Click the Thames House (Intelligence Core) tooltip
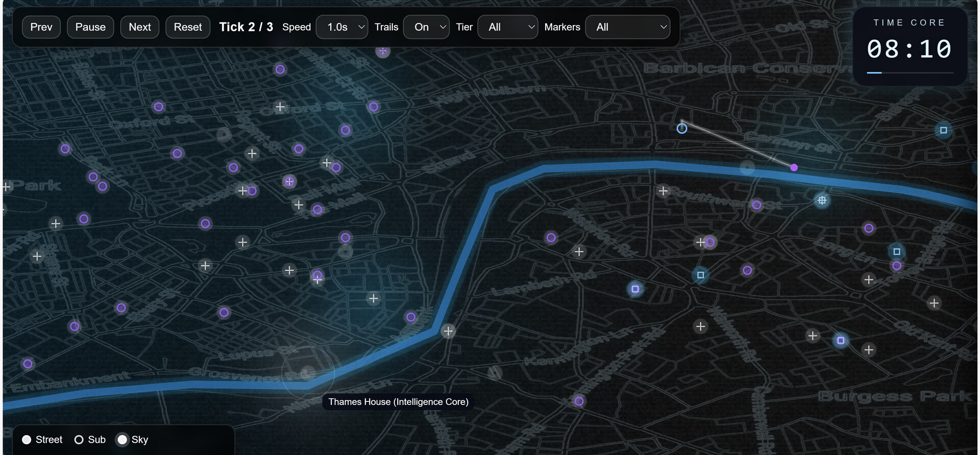This screenshot has height=455, width=980. [398, 402]
